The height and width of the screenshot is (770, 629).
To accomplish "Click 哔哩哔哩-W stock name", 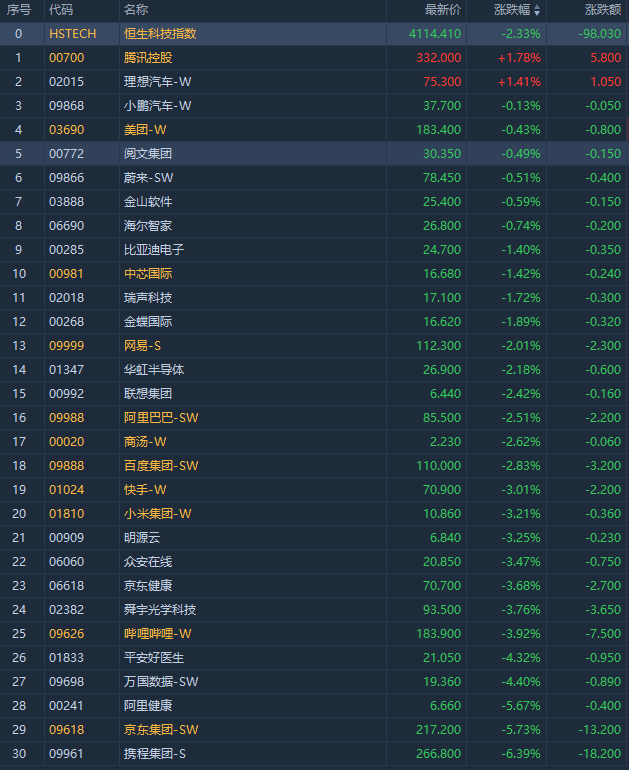I will tap(157, 634).
